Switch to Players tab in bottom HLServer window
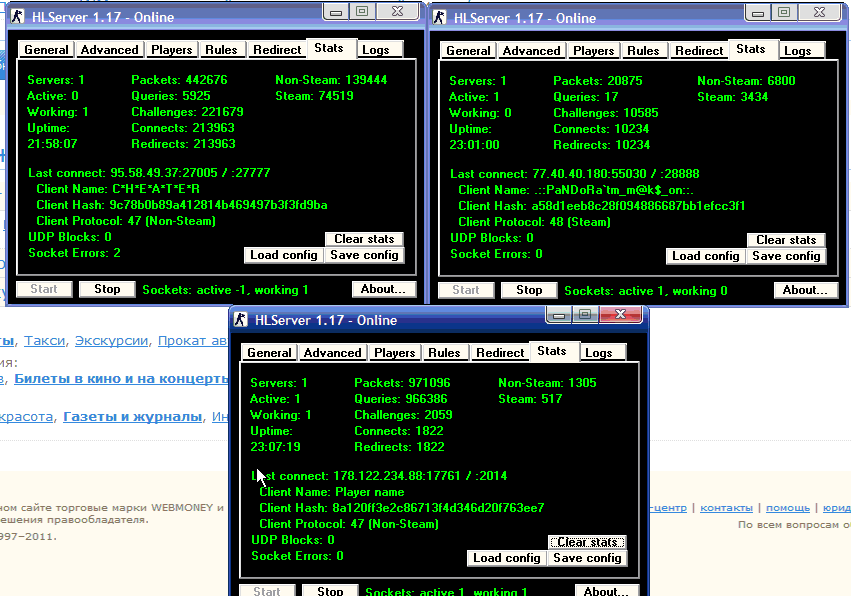The width and height of the screenshot is (851, 596). [395, 353]
